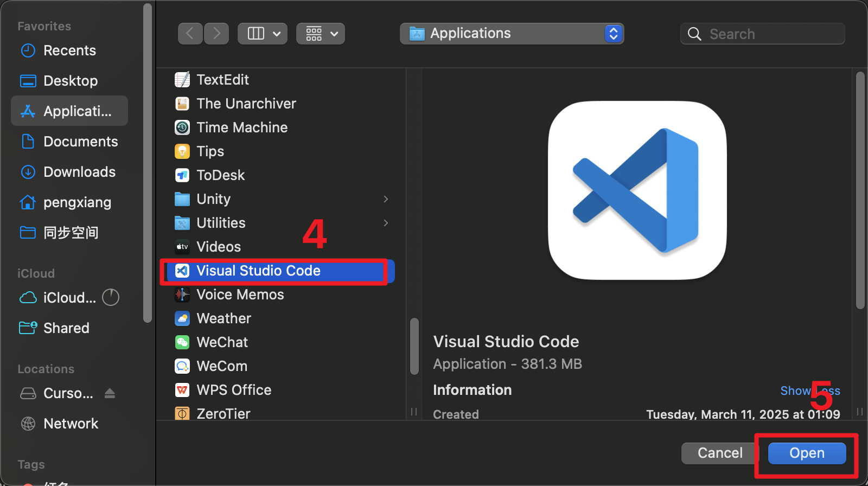Select the Weather row name

tap(224, 318)
